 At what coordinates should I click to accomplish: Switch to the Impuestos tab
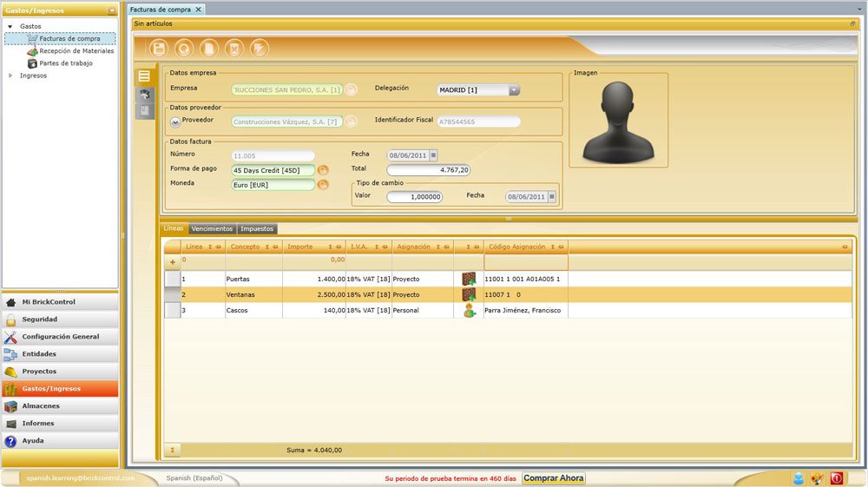click(x=257, y=228)
